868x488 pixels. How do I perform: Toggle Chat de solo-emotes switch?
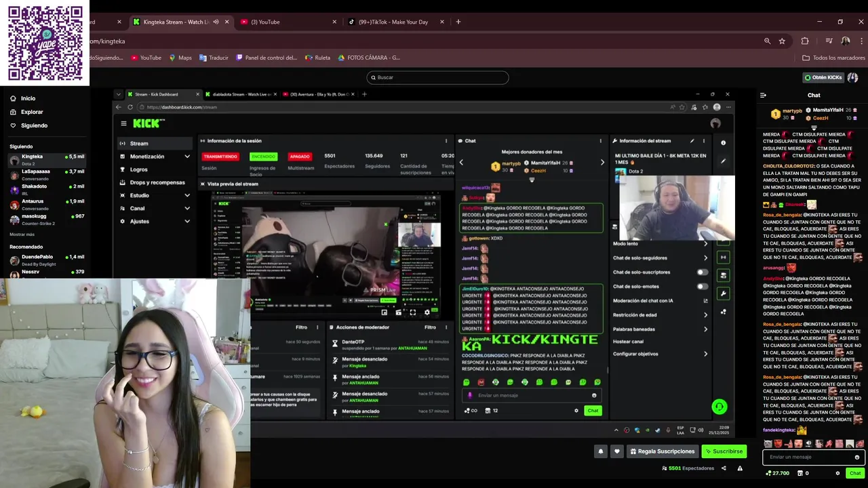[702, 286]
